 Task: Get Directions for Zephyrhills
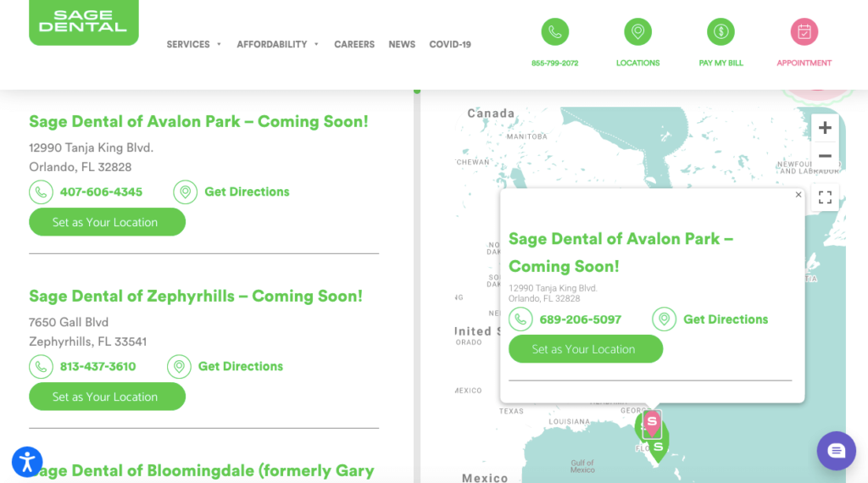coord(240,366)
